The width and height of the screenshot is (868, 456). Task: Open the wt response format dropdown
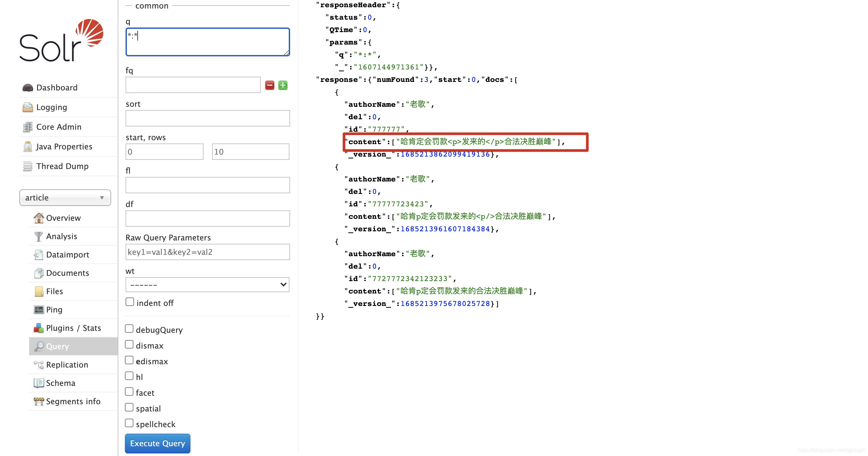(207, 285)
